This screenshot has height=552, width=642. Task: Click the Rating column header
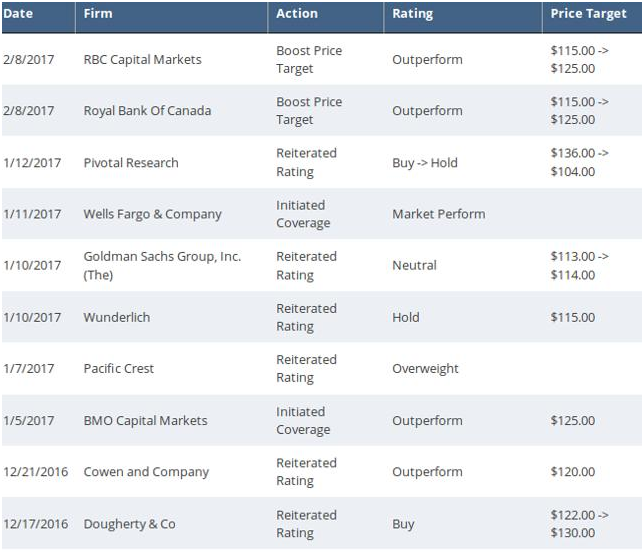pyautogui.click(x=413, y=14)
